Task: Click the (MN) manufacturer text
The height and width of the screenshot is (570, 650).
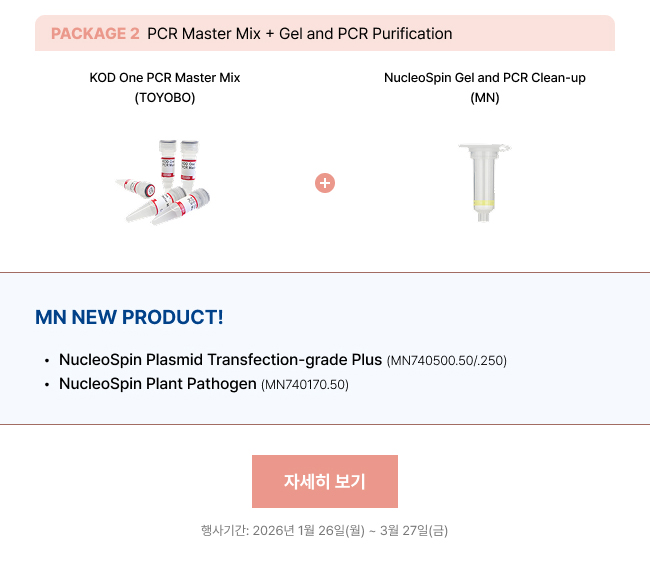Action: (485, 98)
